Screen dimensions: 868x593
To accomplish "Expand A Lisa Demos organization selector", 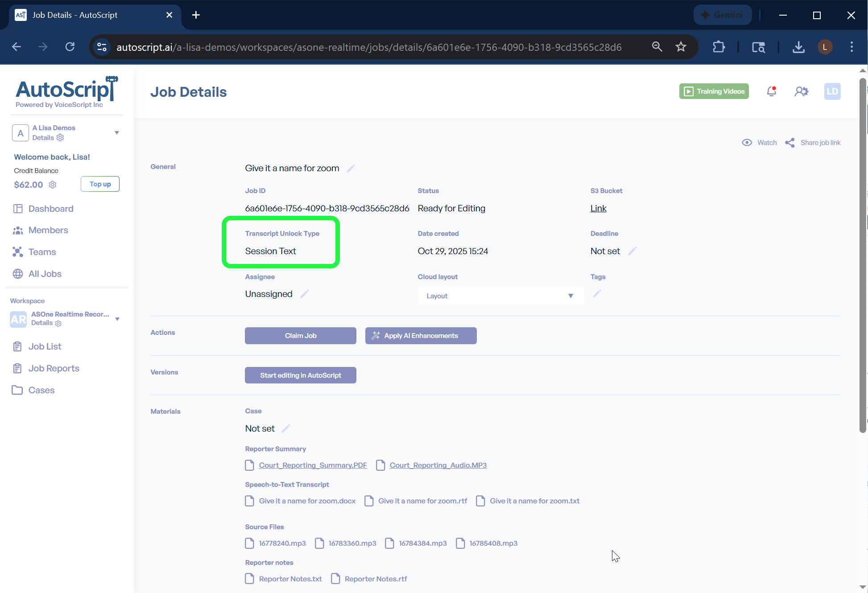I will pyautogui.click(x=117, y=133).
